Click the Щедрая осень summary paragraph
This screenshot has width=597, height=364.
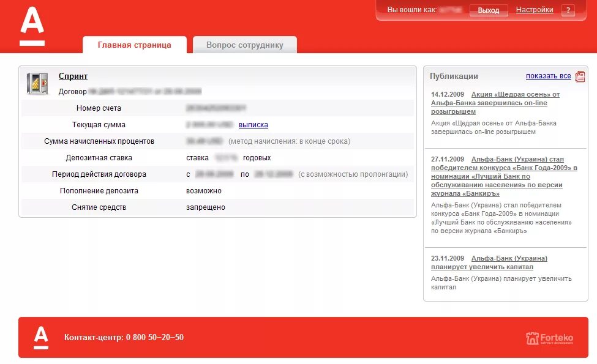[494, 127]
